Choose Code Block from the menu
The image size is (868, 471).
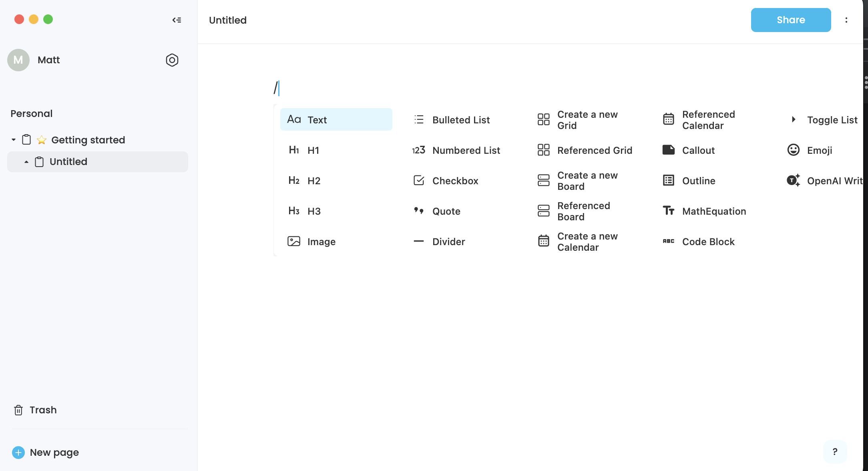point(708,242)
